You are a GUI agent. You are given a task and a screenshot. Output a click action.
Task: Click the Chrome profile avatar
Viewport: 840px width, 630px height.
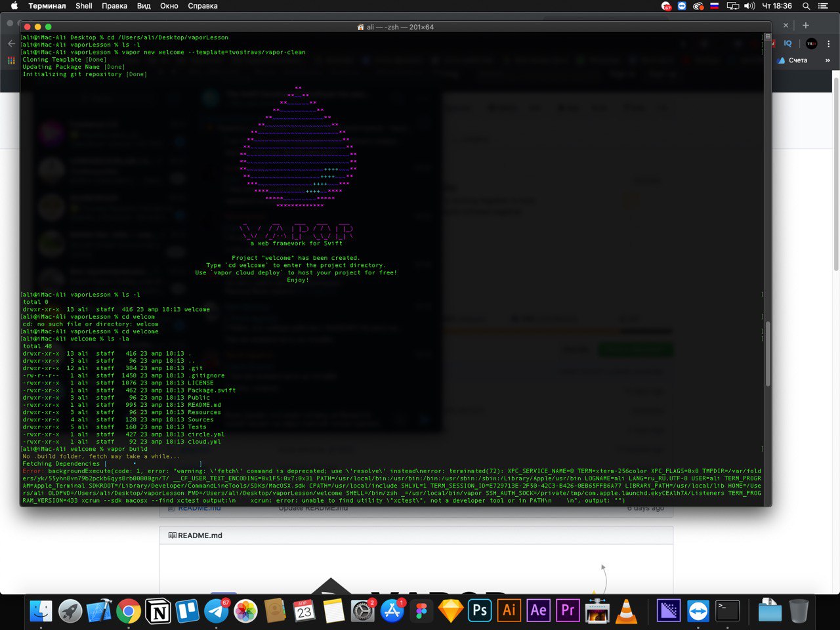pyautogui.click(x=812, y=43)
